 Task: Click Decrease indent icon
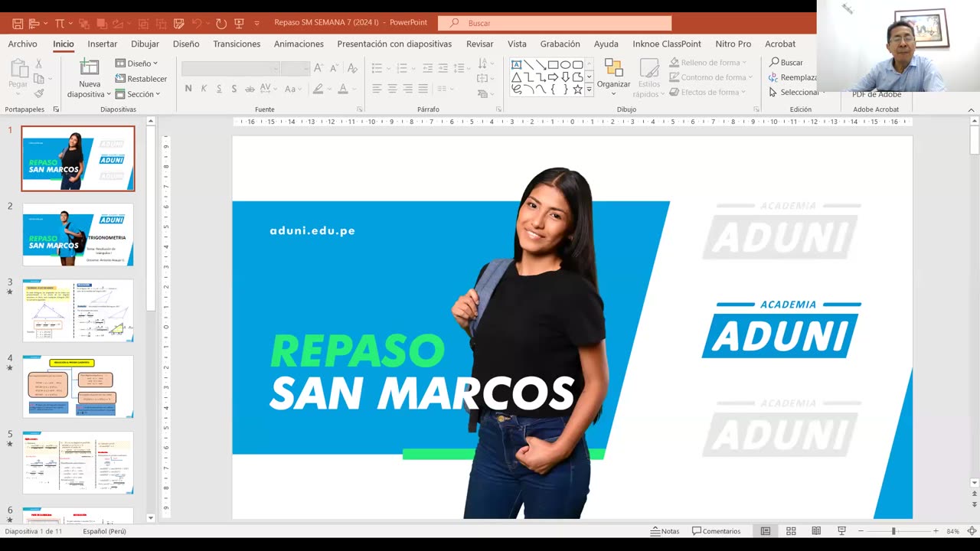(x=427, y=68)
